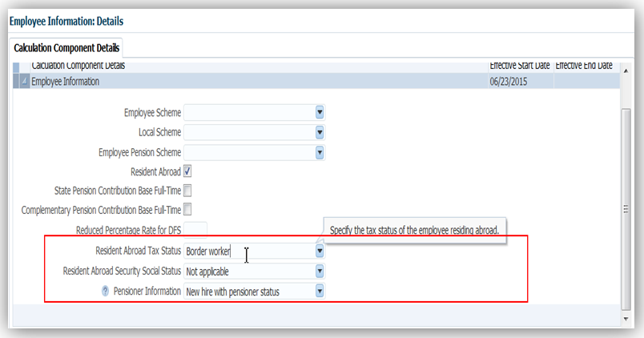Enable State Pension Contribution Base Full-Time
Screen dimensions: 644x338
pyautogui.click(x=187, y=191)
